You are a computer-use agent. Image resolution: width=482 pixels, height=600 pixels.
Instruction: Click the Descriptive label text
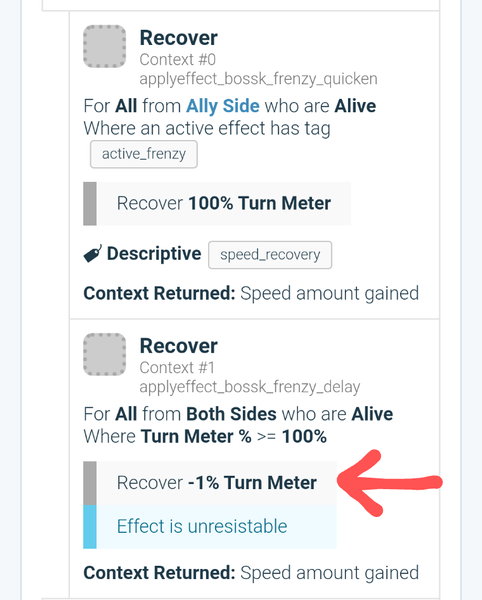(x=154, y=254)
